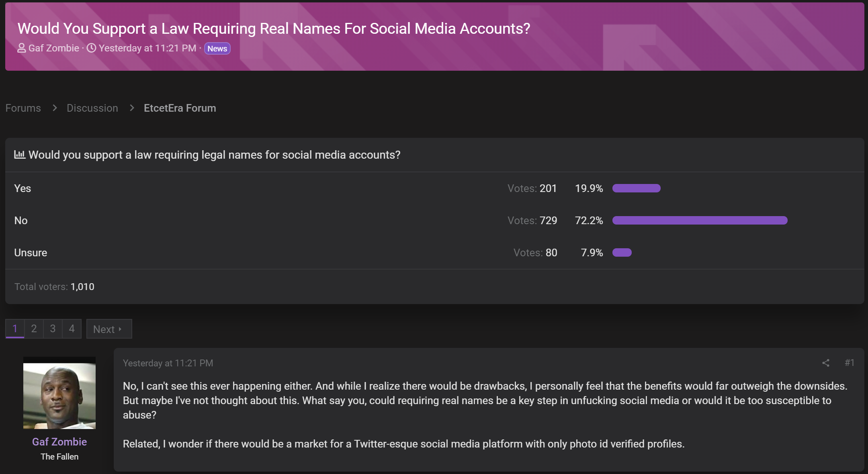
Task: Click the Next page button
Action: (109, 329)
